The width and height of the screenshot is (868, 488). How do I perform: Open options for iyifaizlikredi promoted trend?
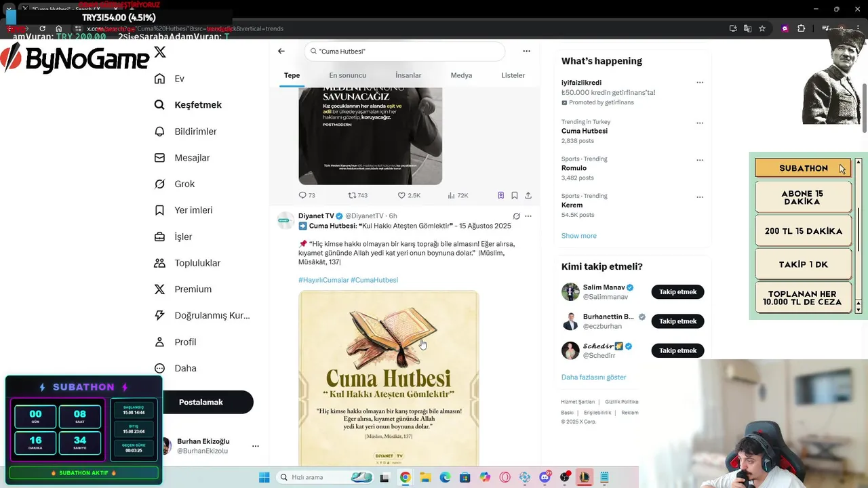[x=700, y=83]
